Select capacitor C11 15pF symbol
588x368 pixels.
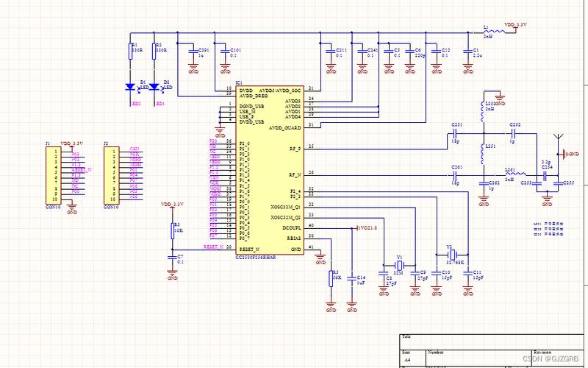coord(467,274)
